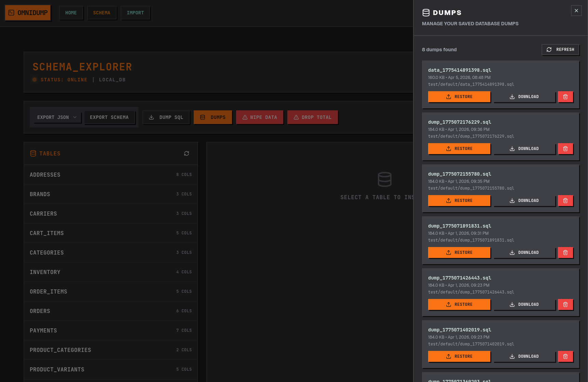Viewport: 588px width, 382px height.
Task: Delete dump_1775071891831.sql via the trash icon
Action: (x=565, y=253)
